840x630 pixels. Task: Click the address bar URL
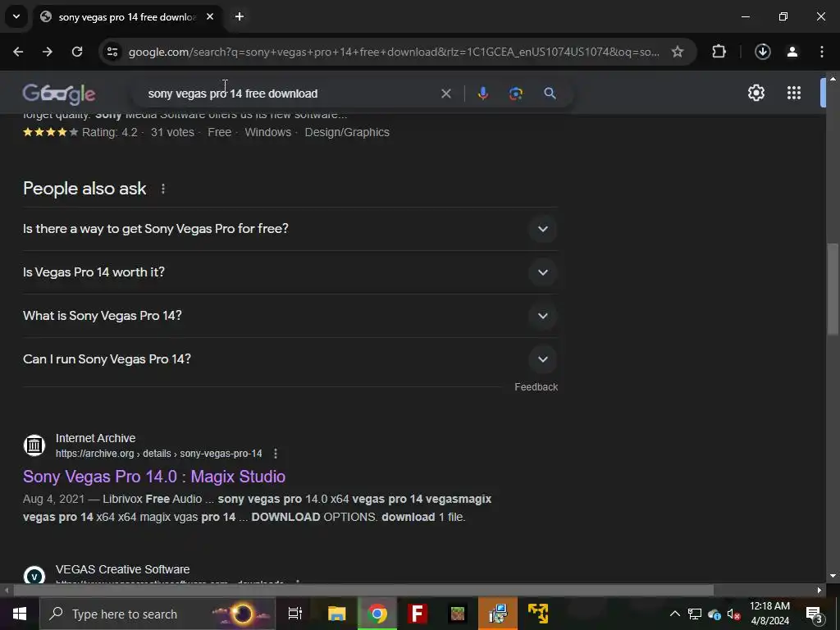(394, 52)
